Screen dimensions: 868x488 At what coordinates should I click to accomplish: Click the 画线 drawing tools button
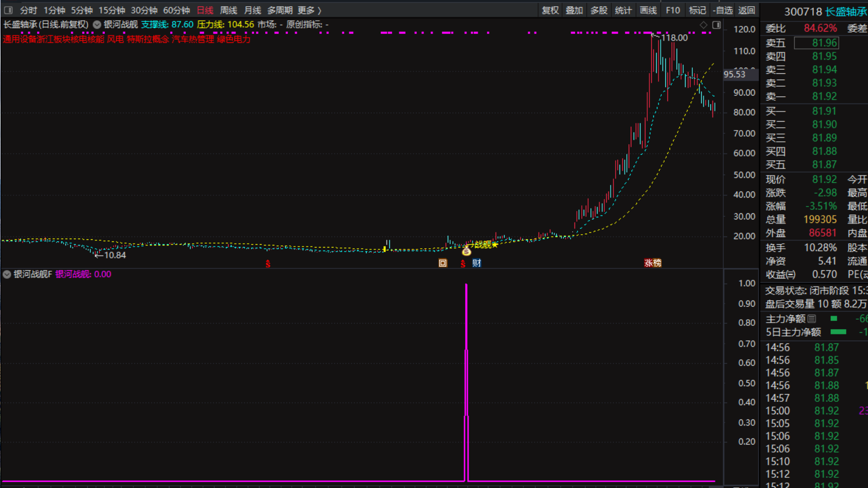pos(648,10)
